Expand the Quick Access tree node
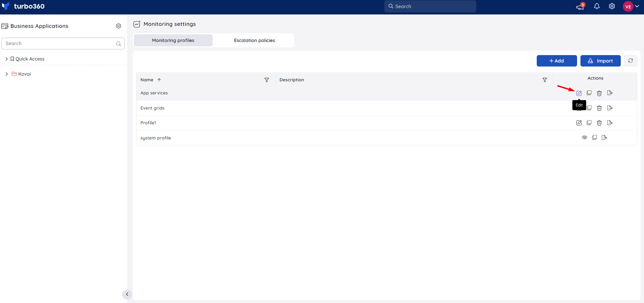The image size is (644, 303). point(6,59)
